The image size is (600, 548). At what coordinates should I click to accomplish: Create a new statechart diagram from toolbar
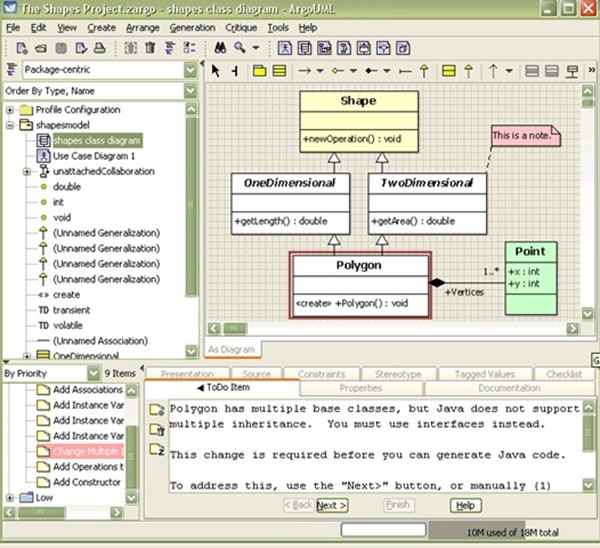click(364, 48)
